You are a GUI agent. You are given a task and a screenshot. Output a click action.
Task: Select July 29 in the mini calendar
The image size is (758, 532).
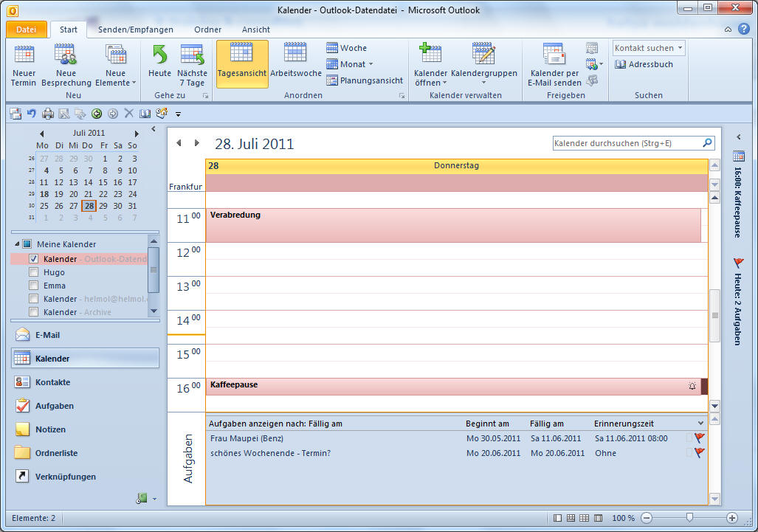pyautogui.click(x=103, y=206)
